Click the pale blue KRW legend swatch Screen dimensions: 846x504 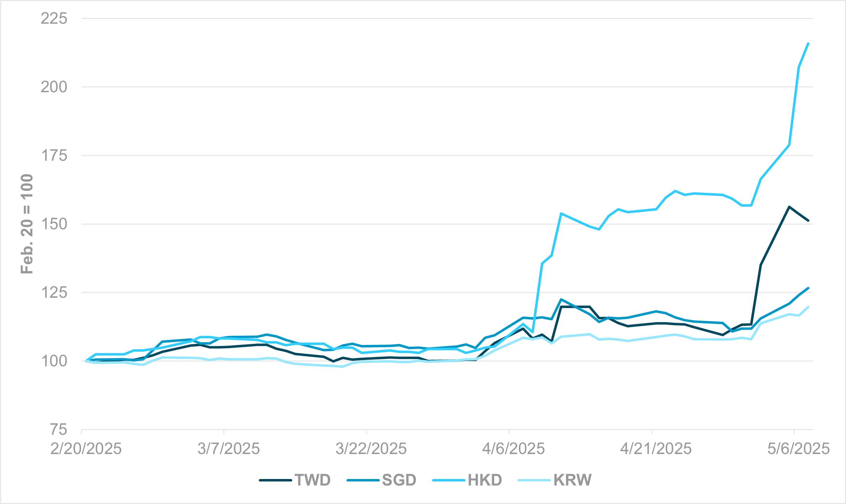[534, 480]
